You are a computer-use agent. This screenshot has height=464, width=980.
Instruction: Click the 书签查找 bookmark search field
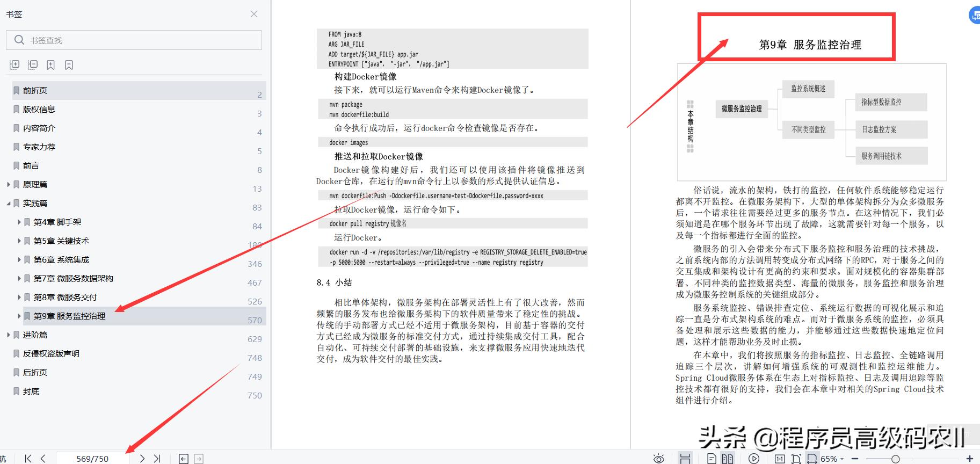[x=134, y=40]
